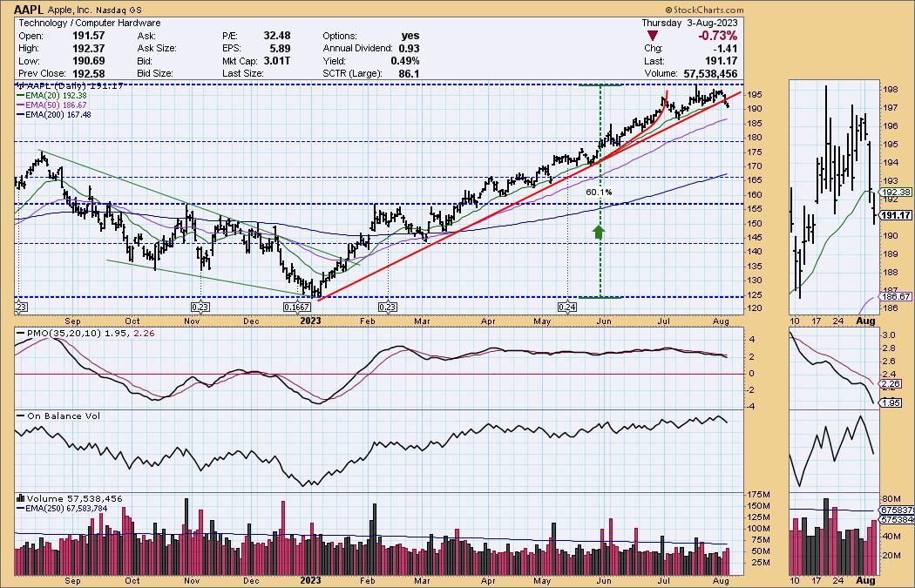Viewport: 915px width, 588px height.
Task: Click the 0.24 dividend marker near May
Action: point(568,307)
